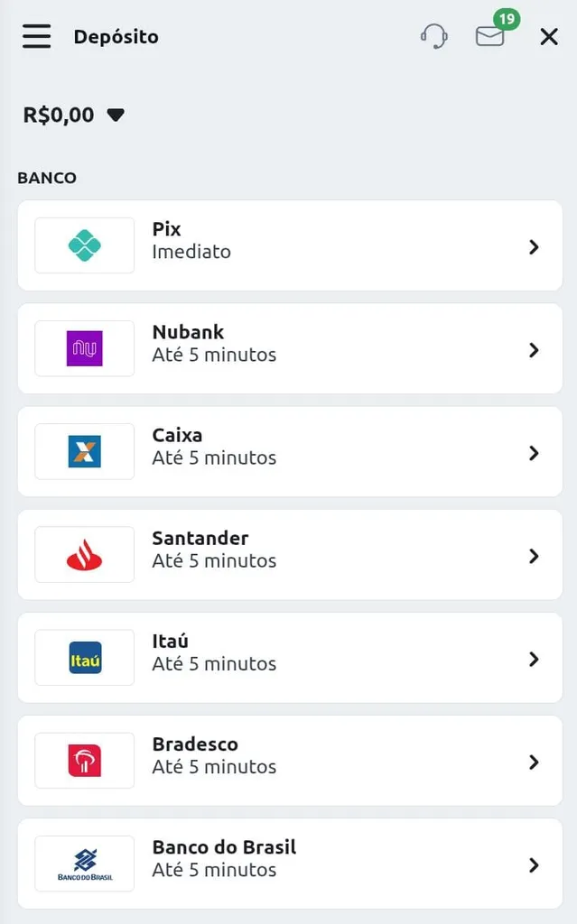Image resolution: width=577 pixels, height=924 pixels.
Task: Click the headset support icon
Action: 434,36
